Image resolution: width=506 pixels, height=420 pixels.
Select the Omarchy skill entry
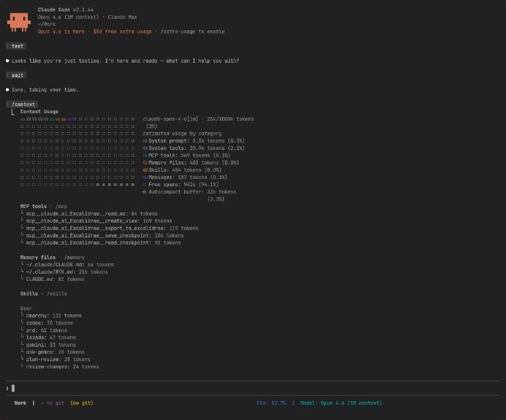coord(54,316)
